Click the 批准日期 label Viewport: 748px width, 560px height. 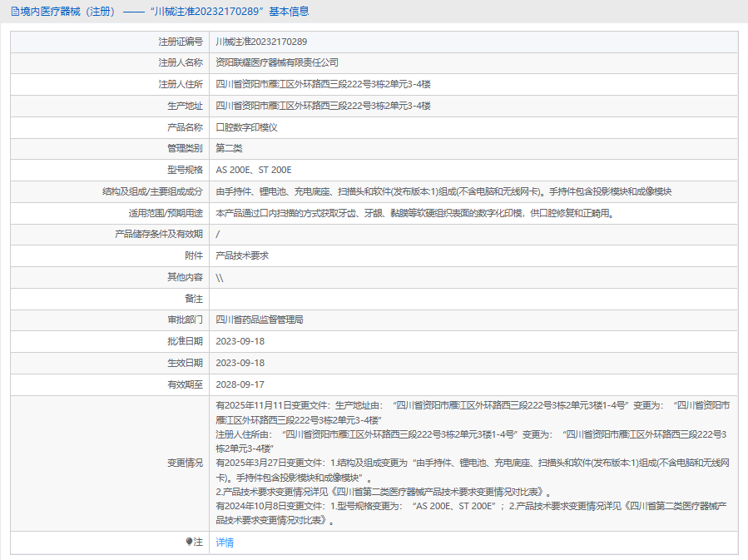point(185,341)
